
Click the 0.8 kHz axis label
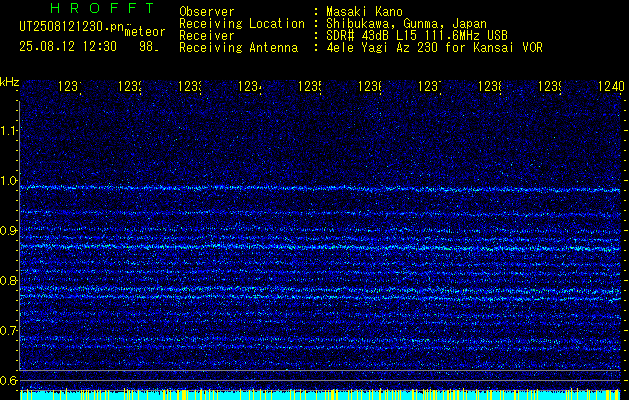pyautogui.click(x=8, y=280)
